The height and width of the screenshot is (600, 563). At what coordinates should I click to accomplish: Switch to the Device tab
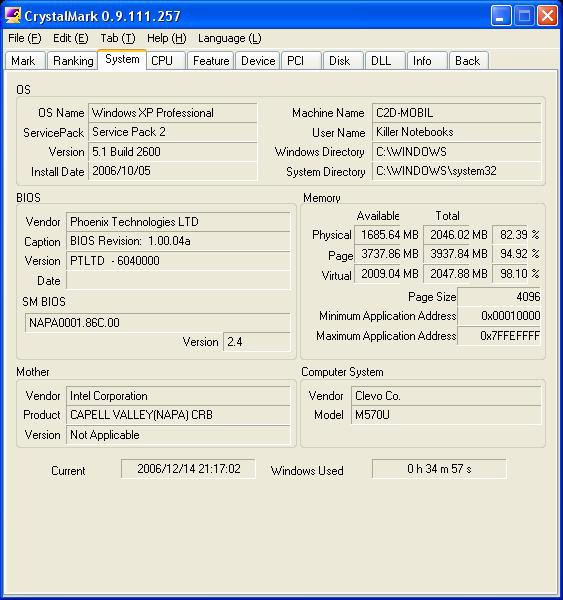[x=258, y=61]
